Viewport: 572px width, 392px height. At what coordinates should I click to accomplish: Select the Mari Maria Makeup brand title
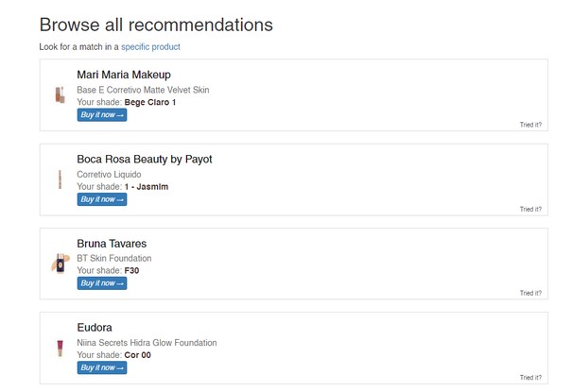coord(123,75)
